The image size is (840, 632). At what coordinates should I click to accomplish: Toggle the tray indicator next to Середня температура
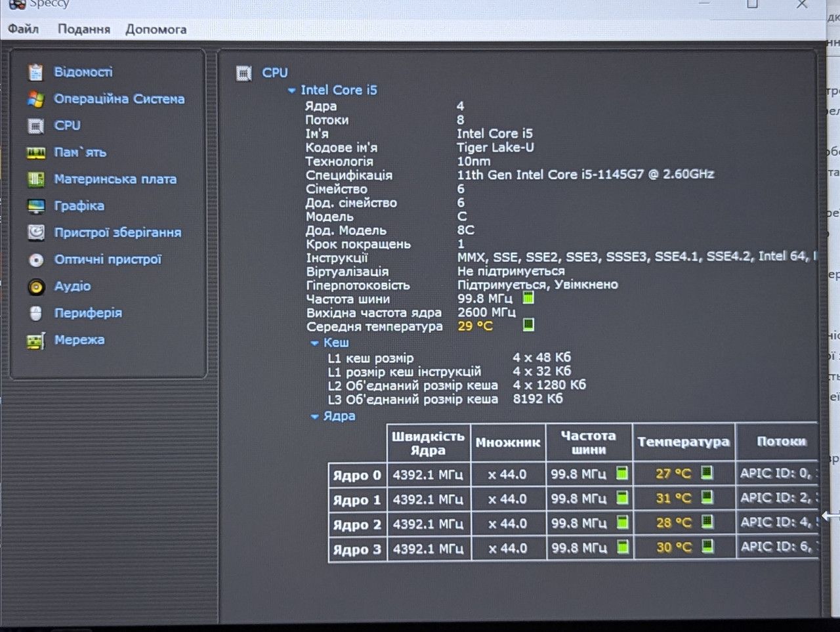tap(528, 324)
